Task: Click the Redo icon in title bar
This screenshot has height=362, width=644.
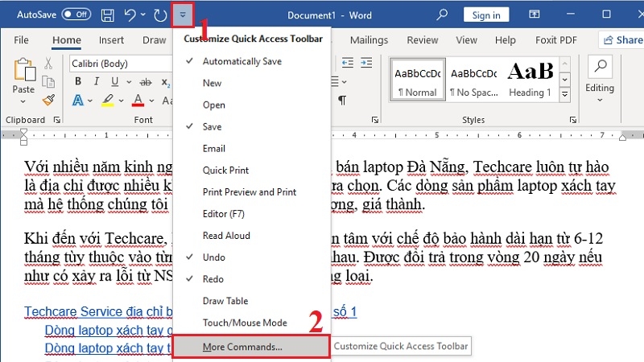Action: tap(160, 15)
